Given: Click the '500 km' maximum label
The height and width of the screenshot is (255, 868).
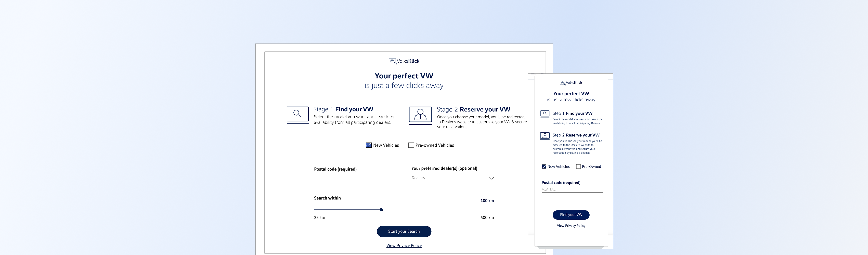Looking at the screenshot, I should coord(487,218).
